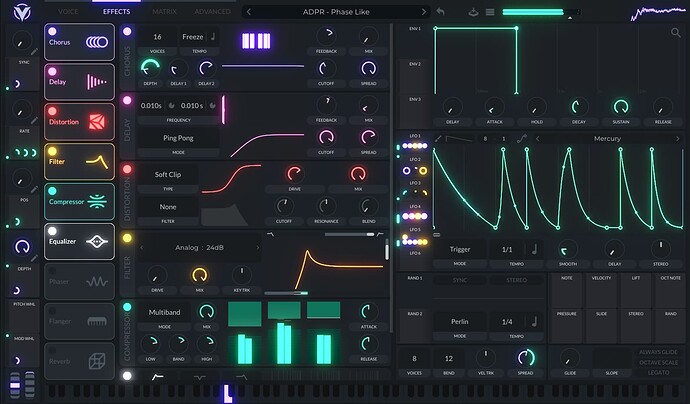Switch to the VOICE tab
This screenshot has width=690, height=404.
pyautogui.click(x=68, y=11)
